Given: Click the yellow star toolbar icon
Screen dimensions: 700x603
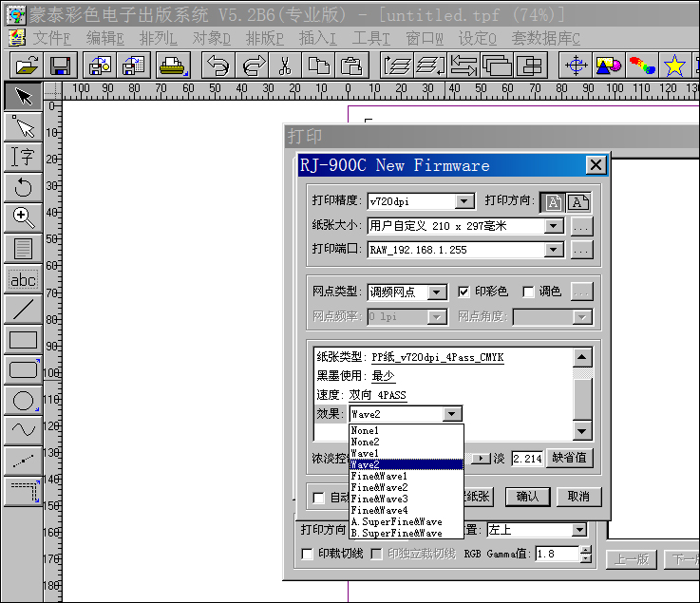Looking at the screenshot, I should pyautogui.click(x=674, y=66).
